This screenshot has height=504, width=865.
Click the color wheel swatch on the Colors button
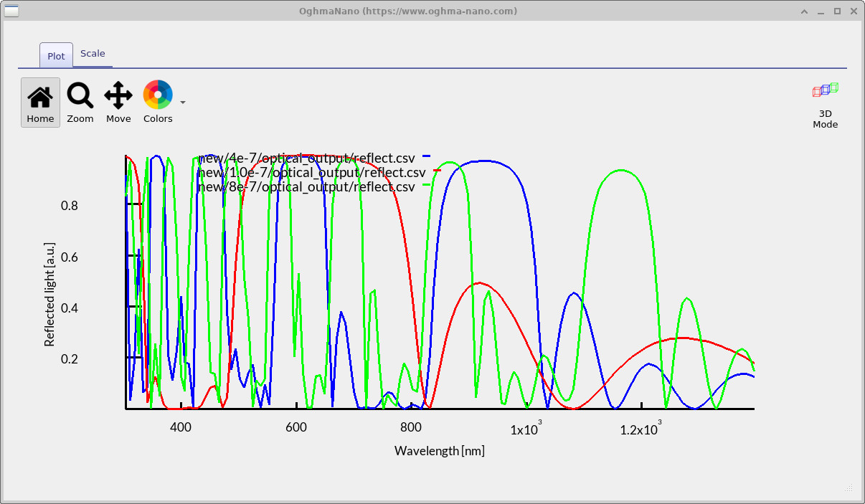coord(158,94)
